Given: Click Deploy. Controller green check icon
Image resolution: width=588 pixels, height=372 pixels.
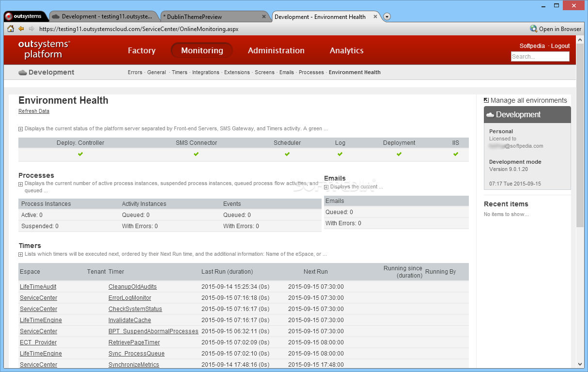Looking at the screenshot, I should coord(80,154).
